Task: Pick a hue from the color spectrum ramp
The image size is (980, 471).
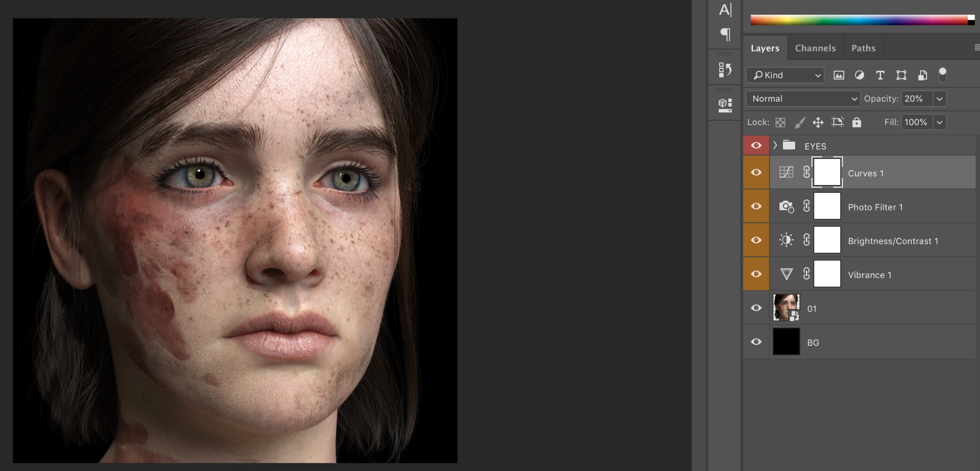Action: [x=859, y=20]
